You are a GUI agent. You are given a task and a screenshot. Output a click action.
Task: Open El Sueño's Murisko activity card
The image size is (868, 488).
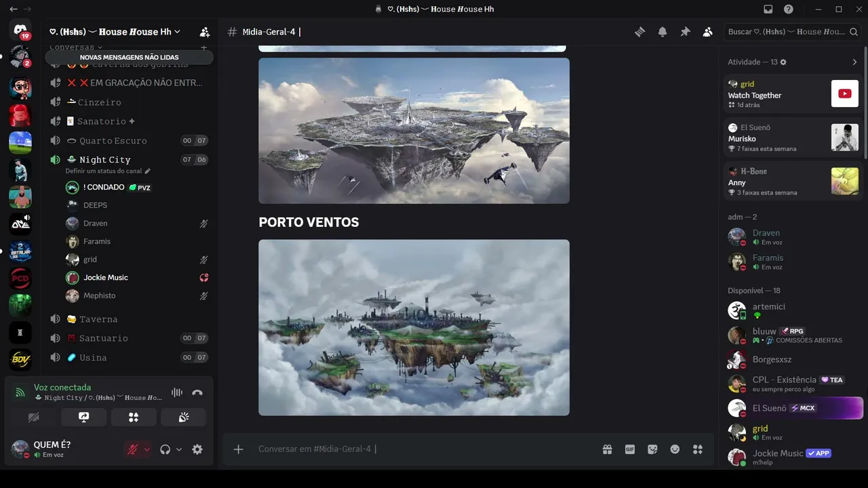click(x=793, y=138)
